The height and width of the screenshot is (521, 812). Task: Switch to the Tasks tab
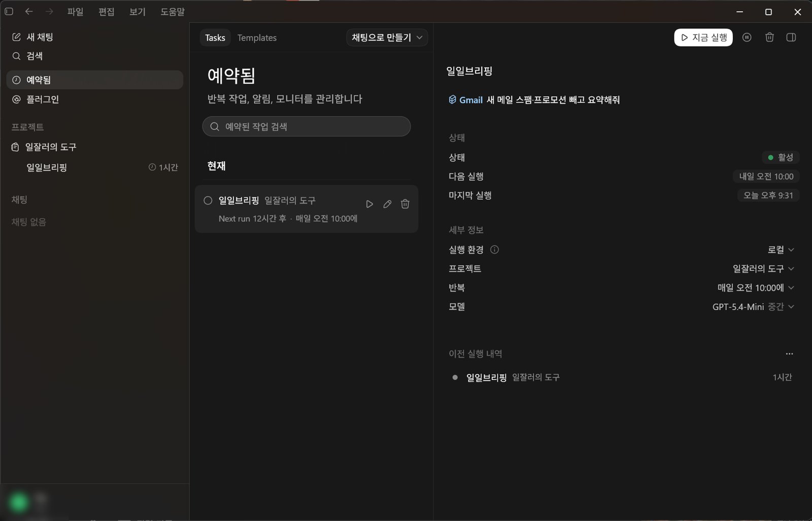point(215,38)
